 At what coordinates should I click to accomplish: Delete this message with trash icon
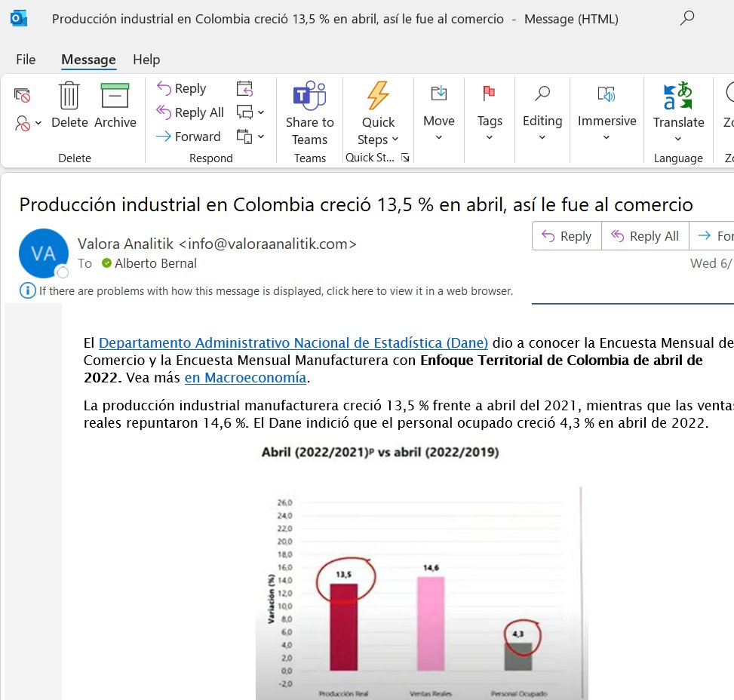pyautogui.click(x=69, y=105)
